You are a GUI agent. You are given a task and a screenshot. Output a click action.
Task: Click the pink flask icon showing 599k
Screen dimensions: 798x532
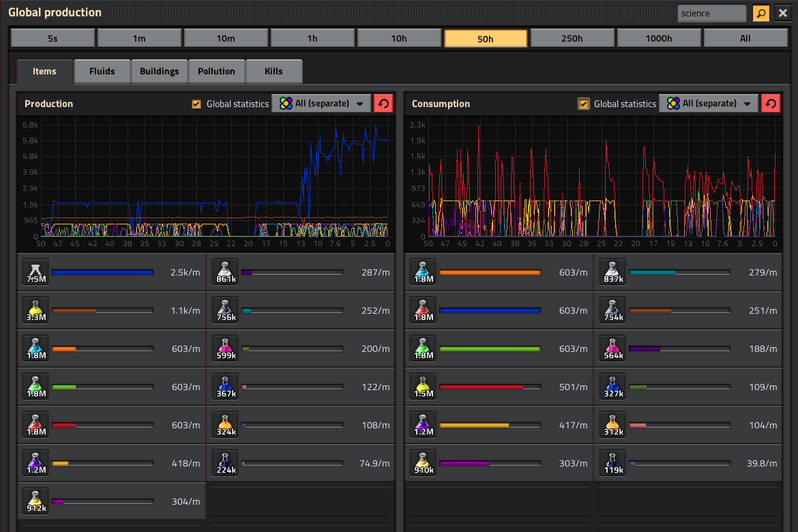226,349
